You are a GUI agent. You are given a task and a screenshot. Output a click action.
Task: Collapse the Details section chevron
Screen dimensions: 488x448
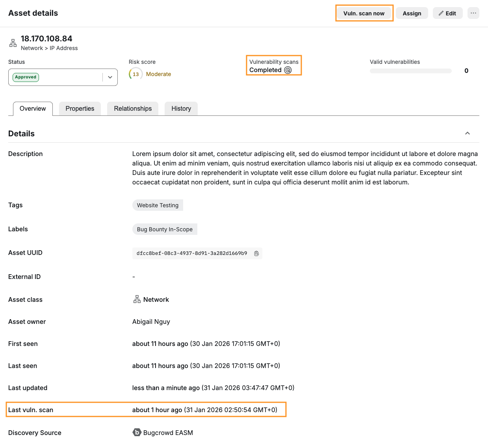(x=468, y=133)
